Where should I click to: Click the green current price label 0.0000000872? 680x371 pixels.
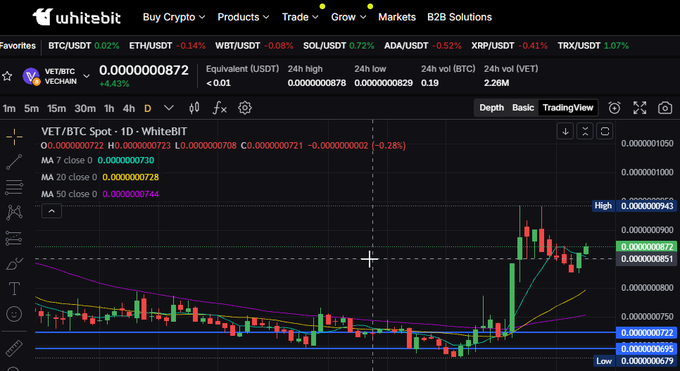pos(647,246)
